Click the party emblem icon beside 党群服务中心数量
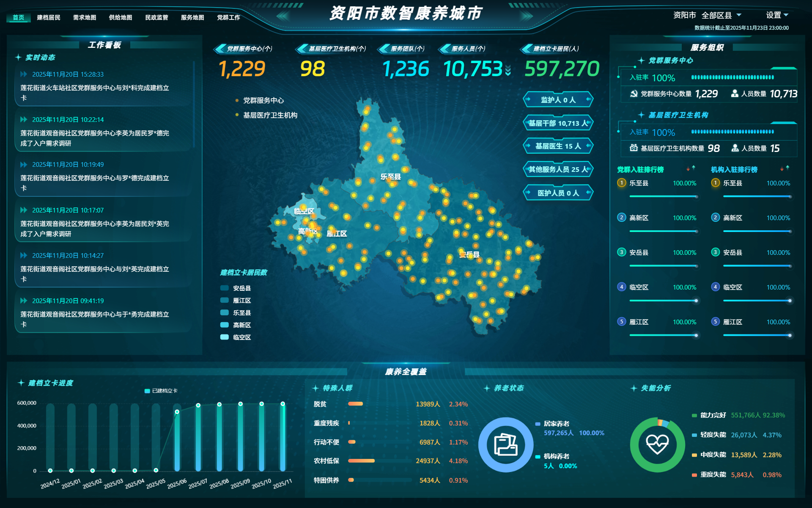This screenshot has height=508, width=812. tap(634, 94)
